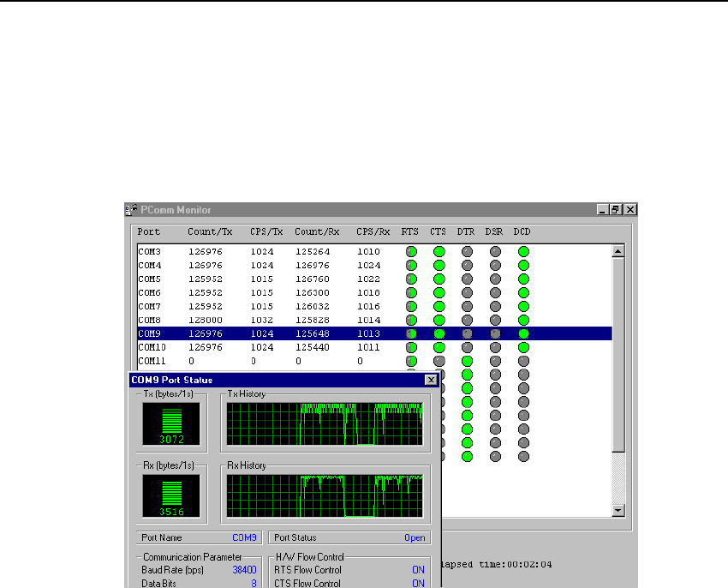The width and height of the screenshot is (728, 588).
Task: Click the COM6 DSR gray indicator
Action: (x=495, y=292)
